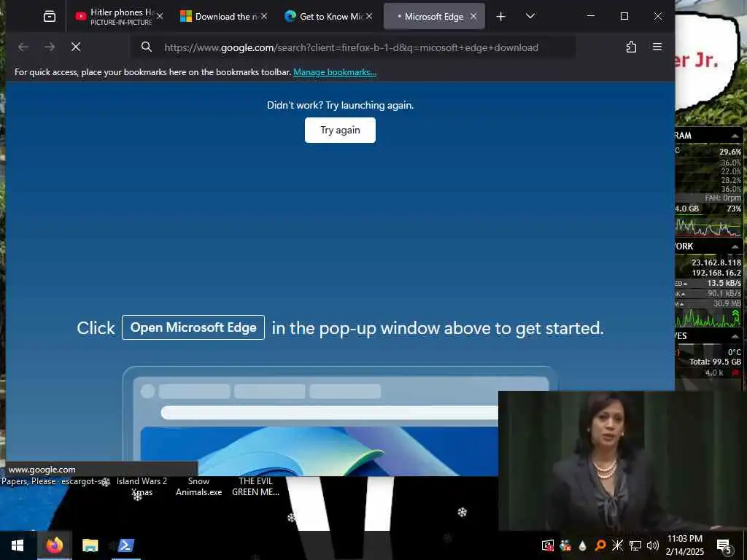Click the address bar URL field
747x560 pixels.
[352, 47]
